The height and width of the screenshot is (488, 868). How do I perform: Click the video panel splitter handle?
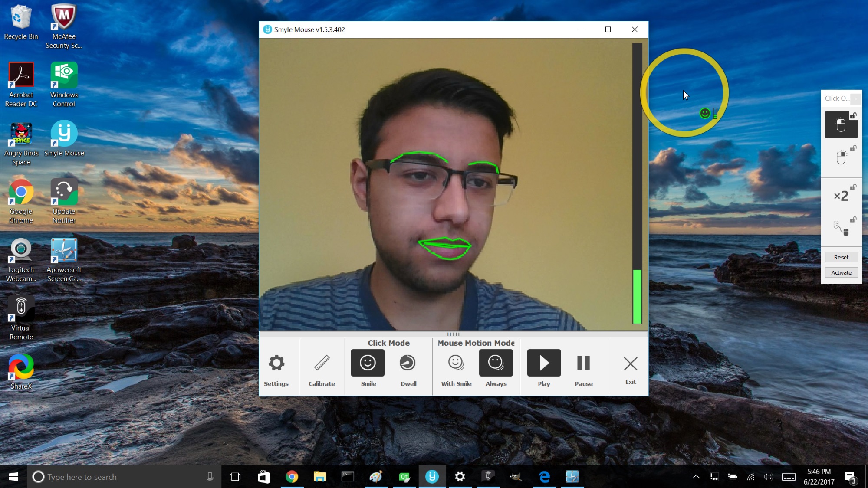point(454,334)
